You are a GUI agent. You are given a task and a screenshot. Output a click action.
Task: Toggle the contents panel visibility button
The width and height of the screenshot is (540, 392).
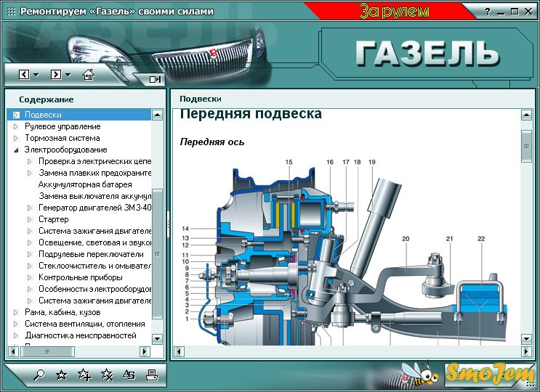[155, 79]
